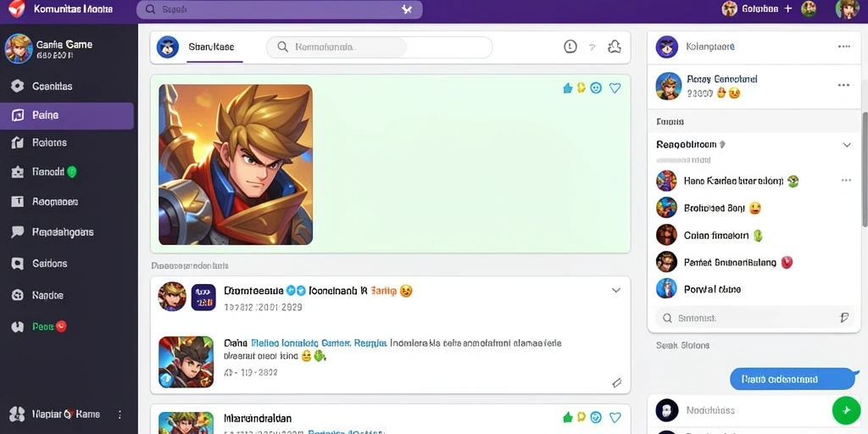The width and height of the screenshot is (868, 434).
Task: Click the Reomaoes sidebar icon
Action: tap(18, 202)
